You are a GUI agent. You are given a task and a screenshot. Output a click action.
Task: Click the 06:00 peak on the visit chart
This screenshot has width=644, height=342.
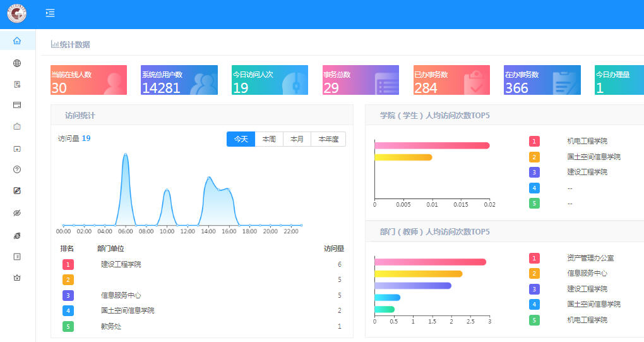(x=125, y=155)
